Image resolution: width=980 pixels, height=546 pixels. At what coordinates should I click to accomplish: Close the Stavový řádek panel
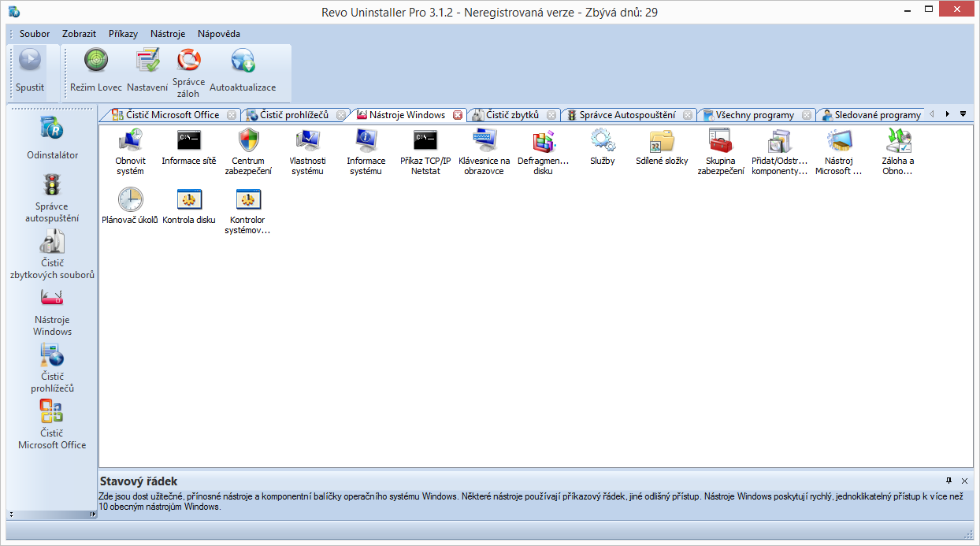coord(964,480)
